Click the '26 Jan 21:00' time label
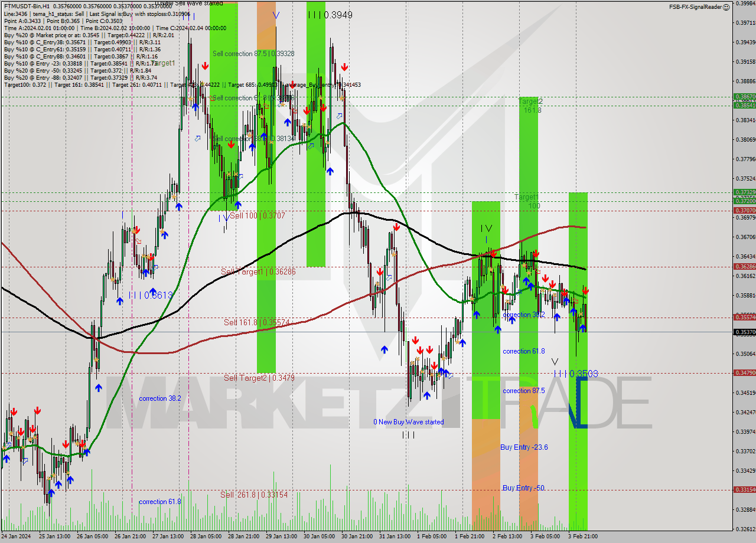Screen dimensions: 756x543 click(130, 537)
